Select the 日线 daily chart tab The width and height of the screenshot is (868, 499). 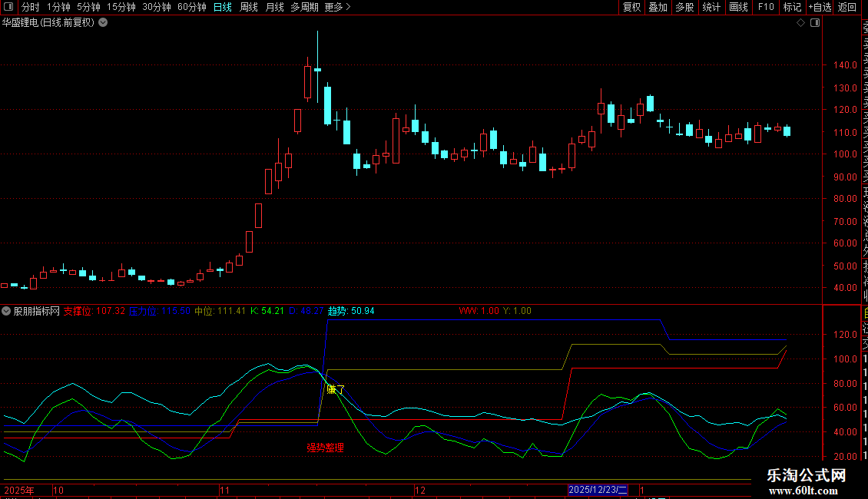223,7
